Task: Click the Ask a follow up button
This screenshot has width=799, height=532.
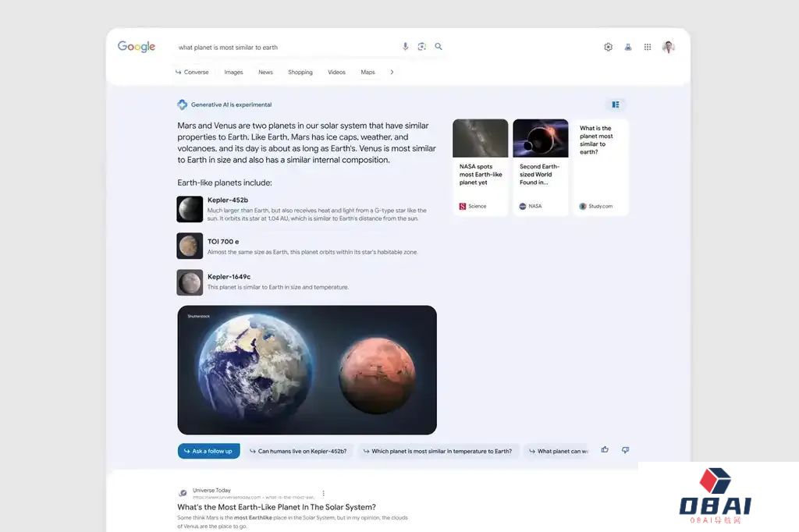Action: (208, 451)
